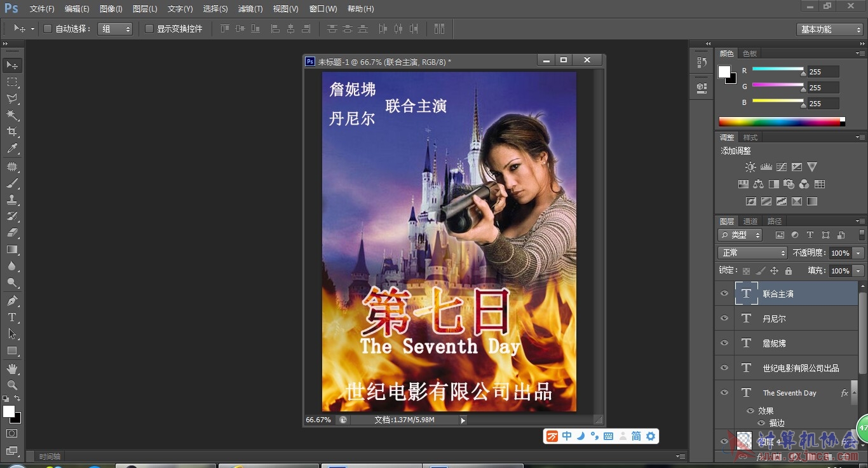Open the 基本功能 workspace dropdown

click(829, 29)
